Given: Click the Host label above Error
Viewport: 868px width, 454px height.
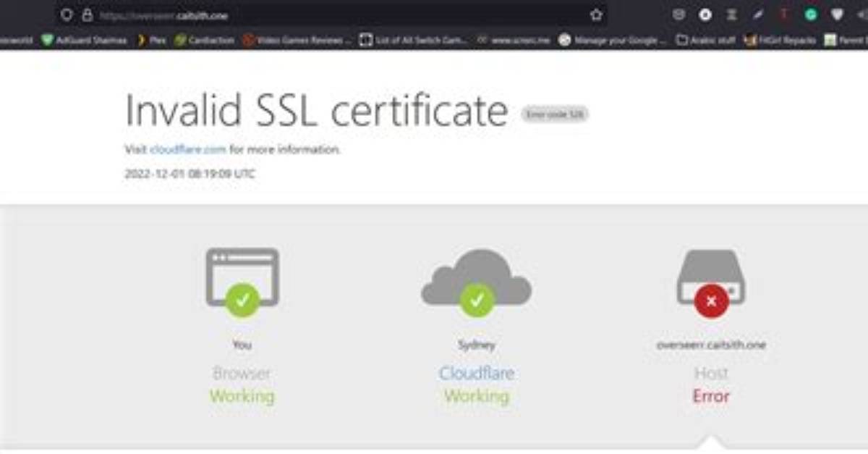Looking at the screenshot, I should tap(711, 374).
